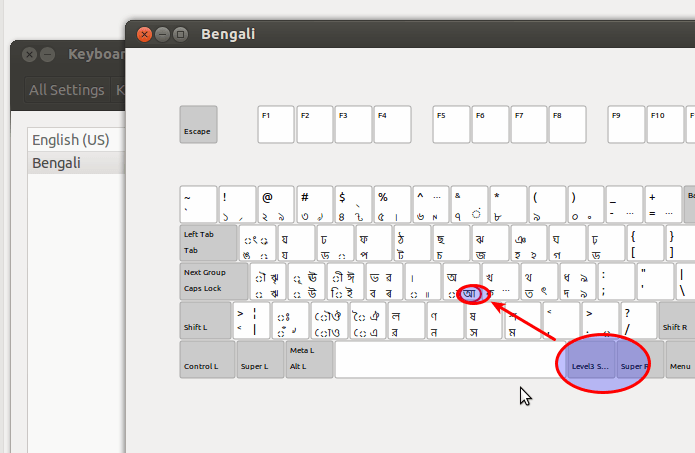This screenshot has height=453, width=695.
Task: Click the Level3 Shift key
Action: [591, 359]
